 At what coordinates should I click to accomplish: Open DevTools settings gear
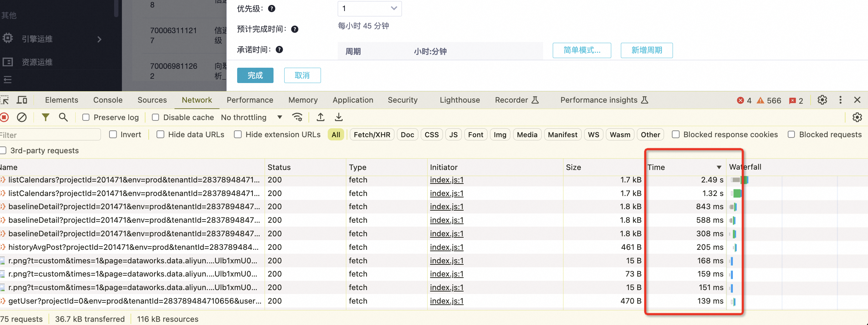pos(822,100)
